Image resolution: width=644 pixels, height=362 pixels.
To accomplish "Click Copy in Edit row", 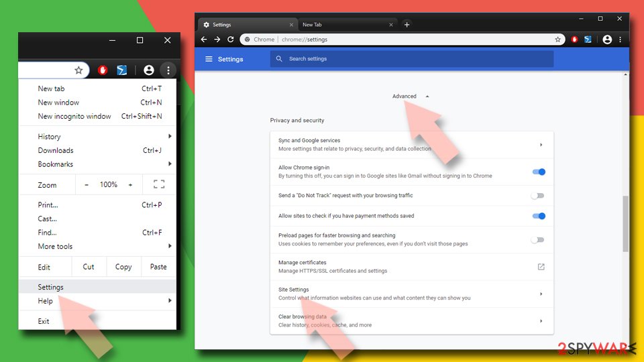I will click(x=123, y=267).
